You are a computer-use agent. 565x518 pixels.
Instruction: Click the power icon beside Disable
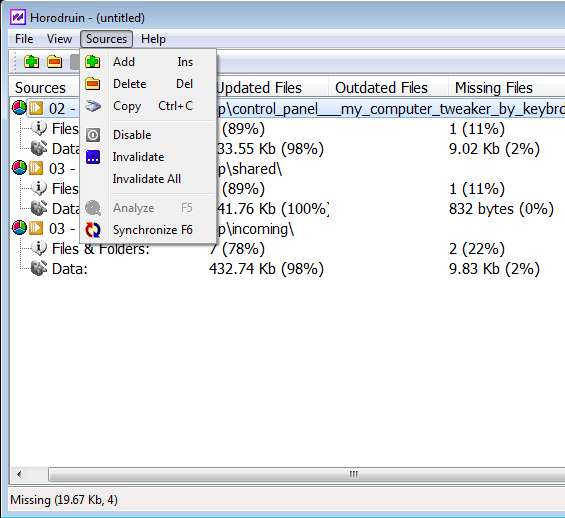93,135
